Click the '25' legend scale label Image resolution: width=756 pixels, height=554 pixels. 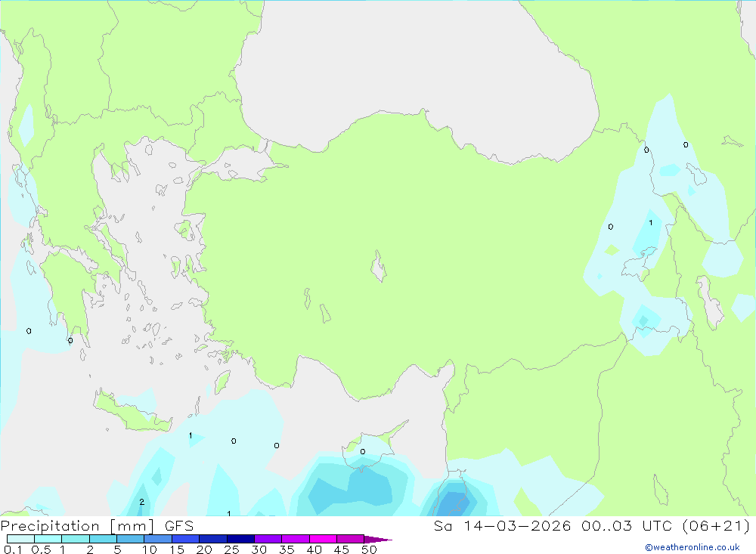(x=231, y=549)
